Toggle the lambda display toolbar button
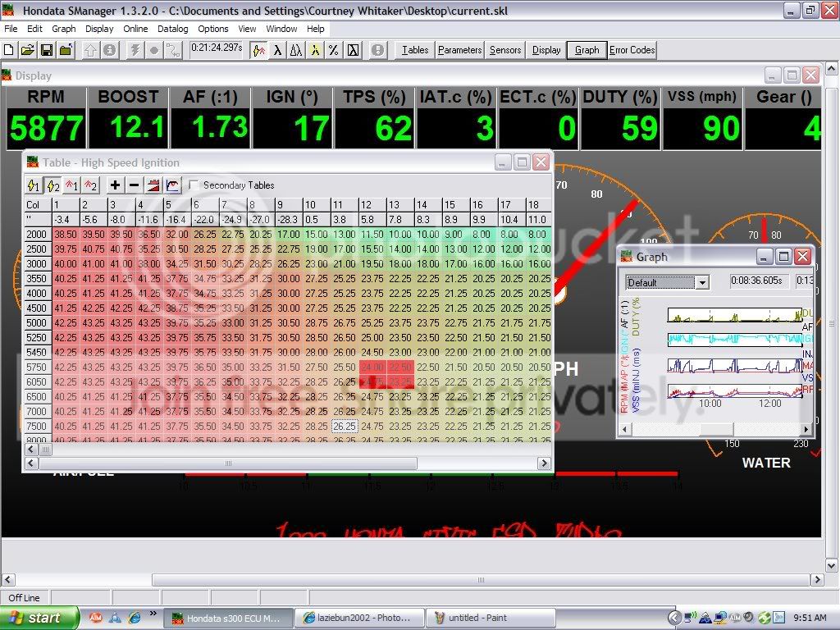 (278, 50)
